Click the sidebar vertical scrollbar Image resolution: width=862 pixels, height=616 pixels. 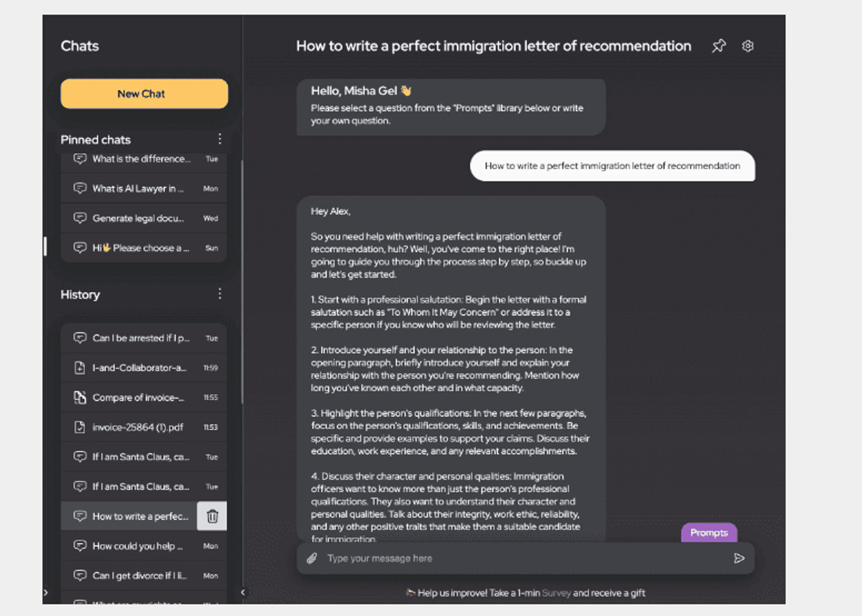(x=242, y=282)
